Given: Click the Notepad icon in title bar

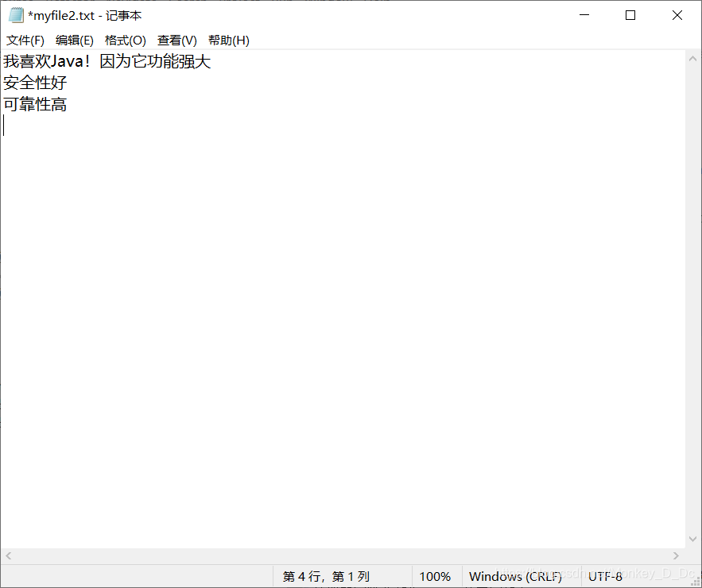Looking at the screenshot, I should (x=16, y=15).
